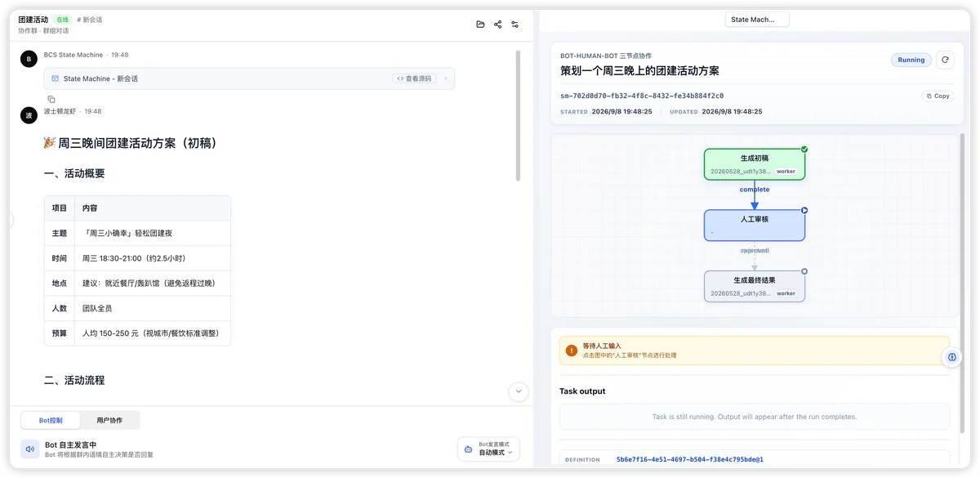Click the chat panel vertical scrollbar

pos(519,115)
